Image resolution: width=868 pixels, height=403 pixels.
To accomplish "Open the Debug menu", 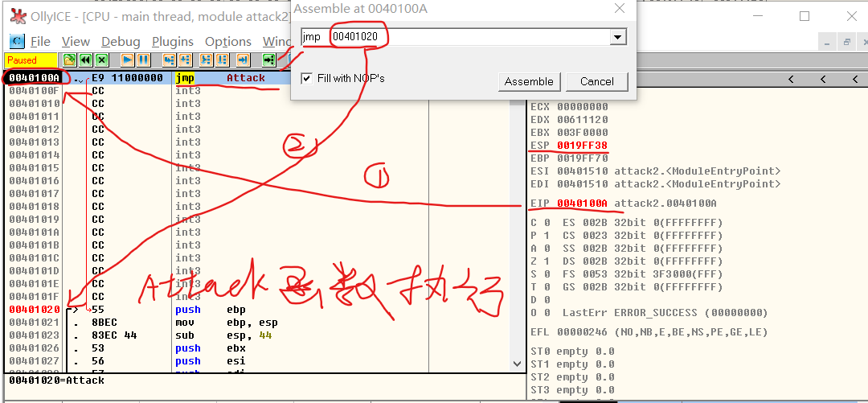I will coord(121,41).
